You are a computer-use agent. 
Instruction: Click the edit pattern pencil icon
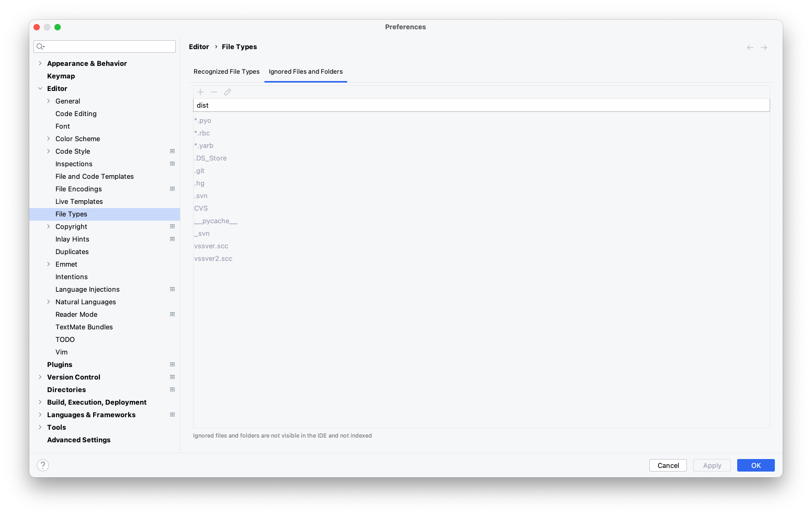pyautogui.click(x=228, y=91)
